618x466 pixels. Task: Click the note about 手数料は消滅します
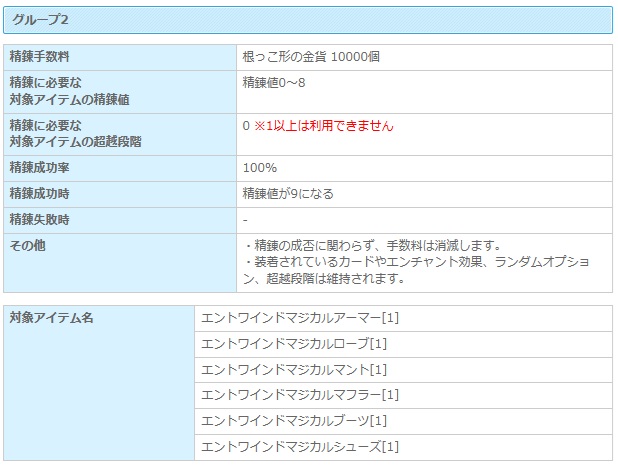[x=372, y=246]
